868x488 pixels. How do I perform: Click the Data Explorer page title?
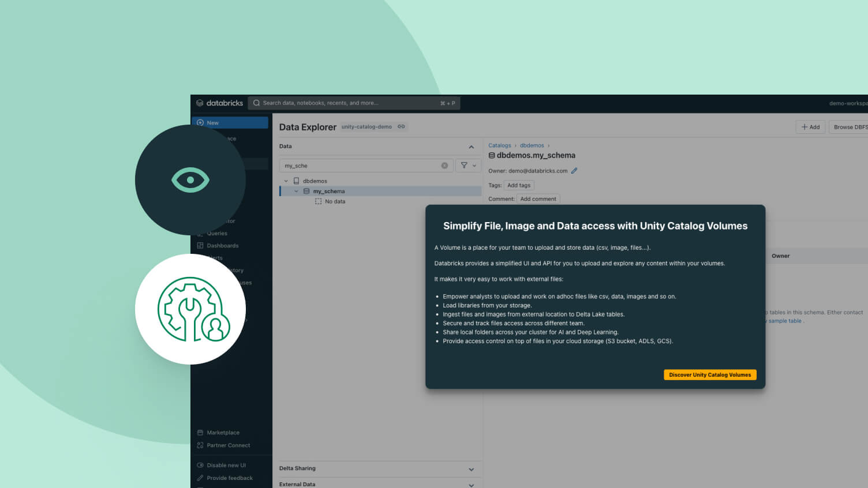[308, 127]
